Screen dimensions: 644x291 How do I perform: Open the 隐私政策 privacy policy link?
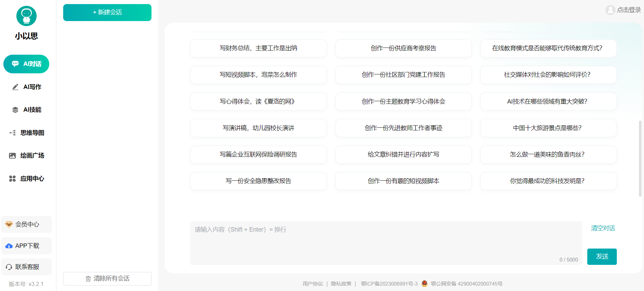pyautogui.click(x=341, y=284)
